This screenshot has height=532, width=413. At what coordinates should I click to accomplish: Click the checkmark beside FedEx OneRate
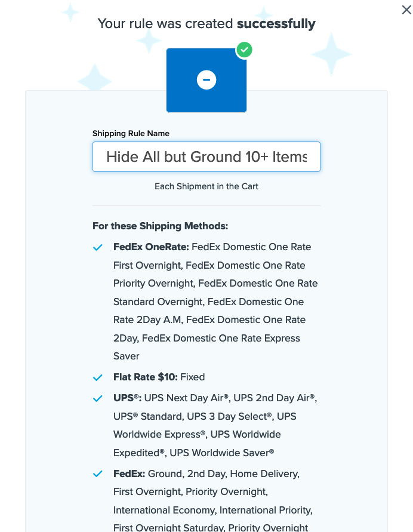click(x=98, y=248)
